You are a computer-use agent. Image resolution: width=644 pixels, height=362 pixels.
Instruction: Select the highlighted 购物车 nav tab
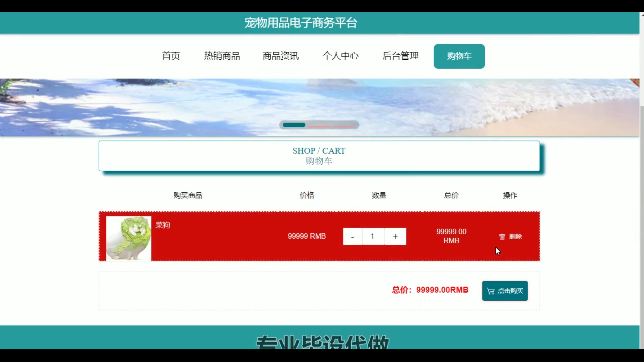(x=459, y=56)
